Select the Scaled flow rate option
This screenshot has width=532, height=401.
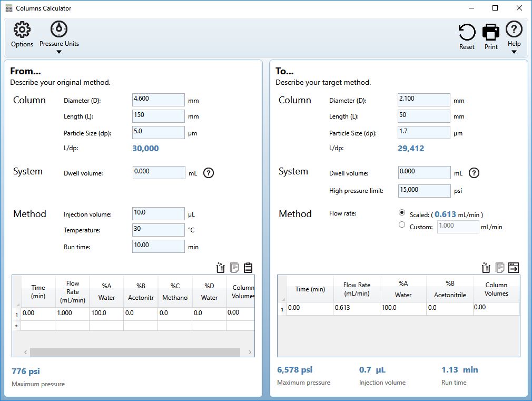click(402, 214)
